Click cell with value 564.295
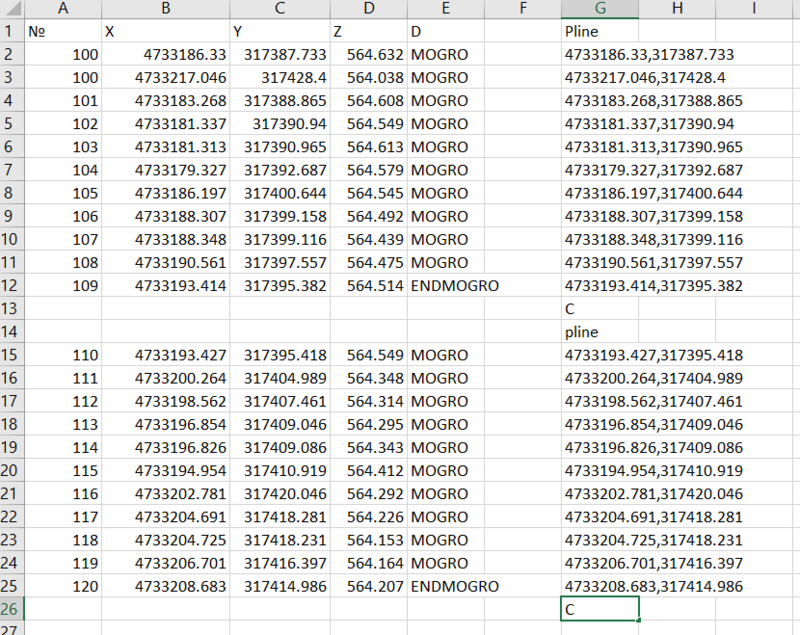800x635 pixels. coord(368,424)
